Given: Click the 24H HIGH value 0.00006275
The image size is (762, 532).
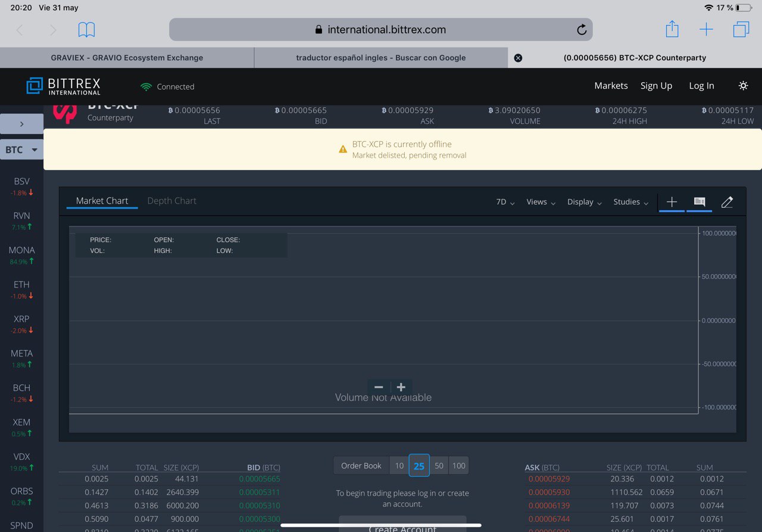Looking at the screenshot, I should (621, 111).
